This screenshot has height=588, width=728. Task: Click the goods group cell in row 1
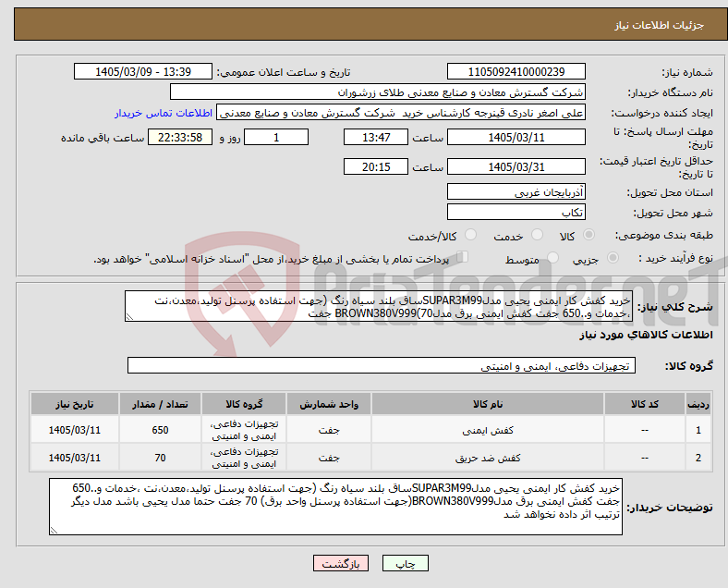click(x=244, y=430)
